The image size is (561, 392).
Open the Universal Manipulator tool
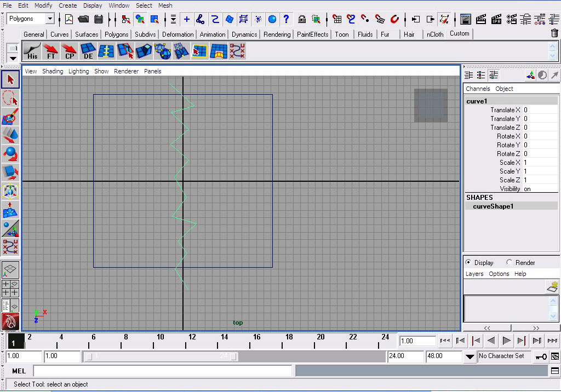tap(10, 191)
